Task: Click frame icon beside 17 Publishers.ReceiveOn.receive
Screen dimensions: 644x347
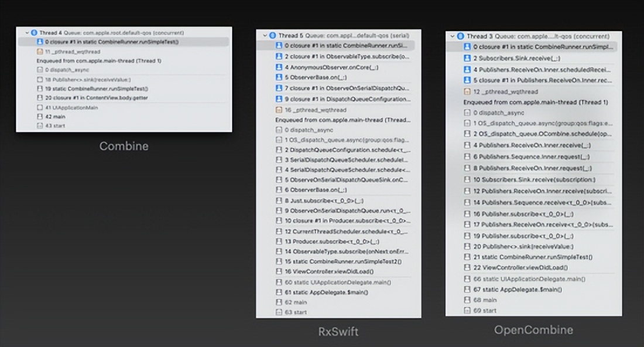Action: click(x=467, y=224)
